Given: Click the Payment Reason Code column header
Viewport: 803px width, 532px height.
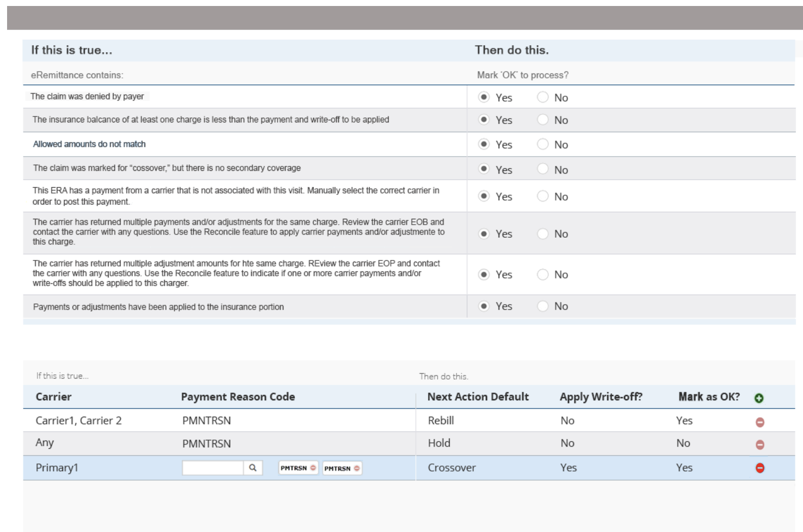Looking at the screenshot, I should 238,397.
